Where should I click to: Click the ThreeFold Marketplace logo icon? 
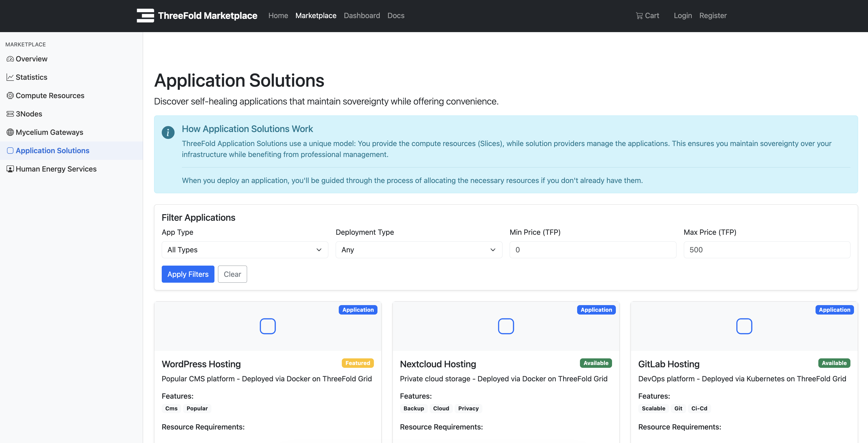pyautogui.click(x=145, y=16)
